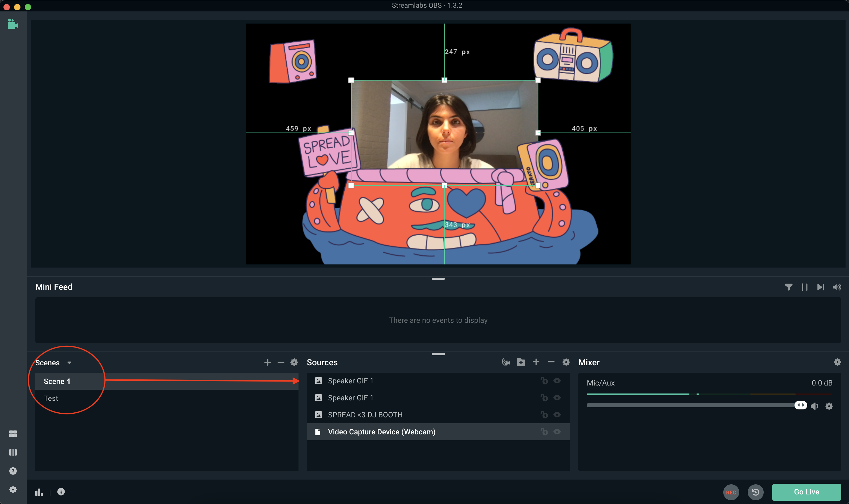Click resize handle above Mini Feed panel

tap(438, 279)
